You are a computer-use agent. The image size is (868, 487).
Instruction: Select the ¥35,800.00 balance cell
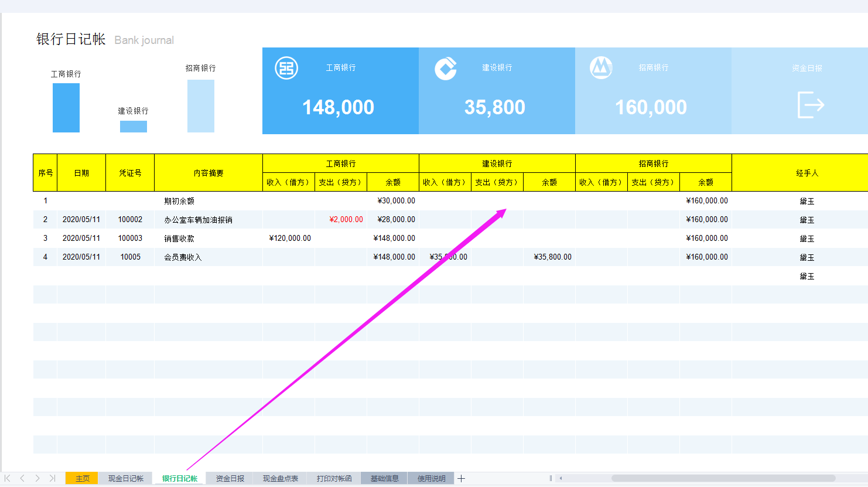point(549,257)
